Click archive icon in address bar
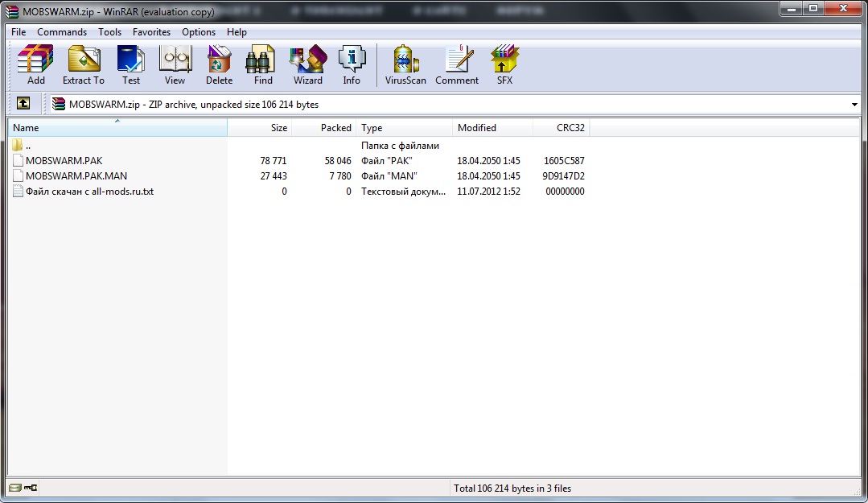Screen dimensions: 868x503 pyautogui.click(x=59, y=104)
